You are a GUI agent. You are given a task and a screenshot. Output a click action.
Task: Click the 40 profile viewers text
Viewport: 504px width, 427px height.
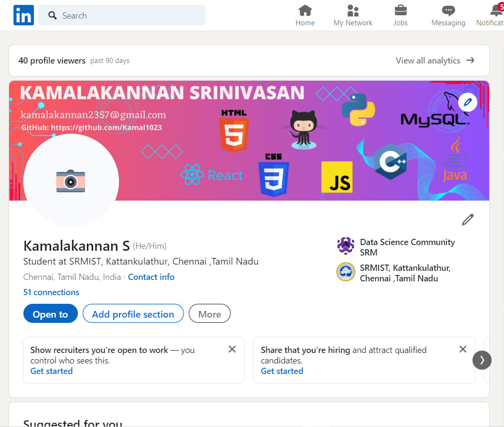point(52,61)
